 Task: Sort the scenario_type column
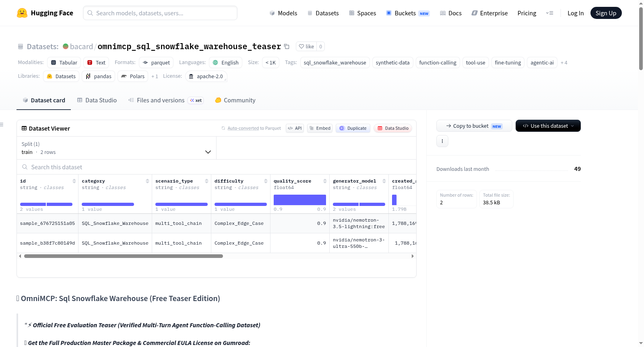tap(206, 181)
